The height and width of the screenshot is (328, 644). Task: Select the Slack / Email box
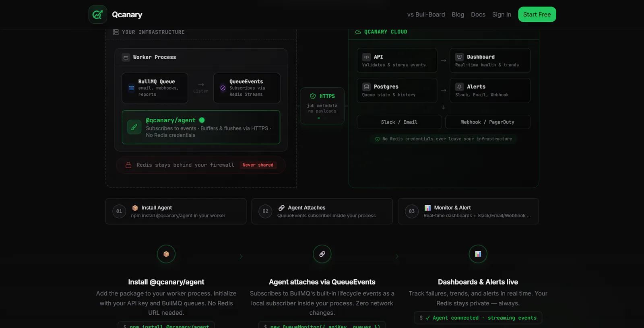coord(399,122)
